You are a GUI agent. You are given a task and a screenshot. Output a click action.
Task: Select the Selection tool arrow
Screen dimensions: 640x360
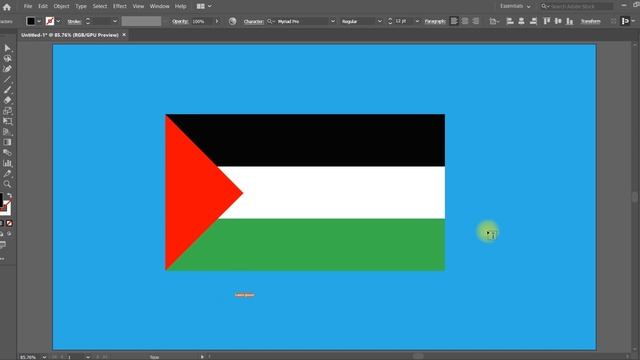pyautogui.click(x=7, y=49)
